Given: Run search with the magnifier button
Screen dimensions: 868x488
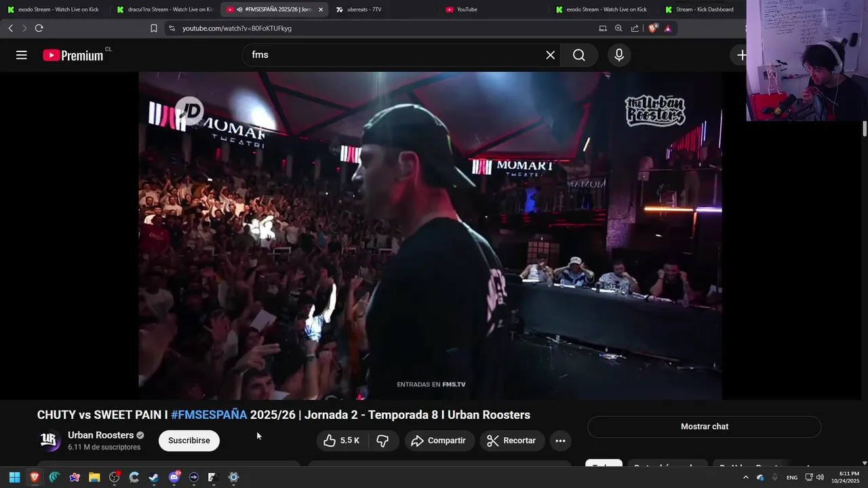Looking at the screenshot, I should (578, 55).
